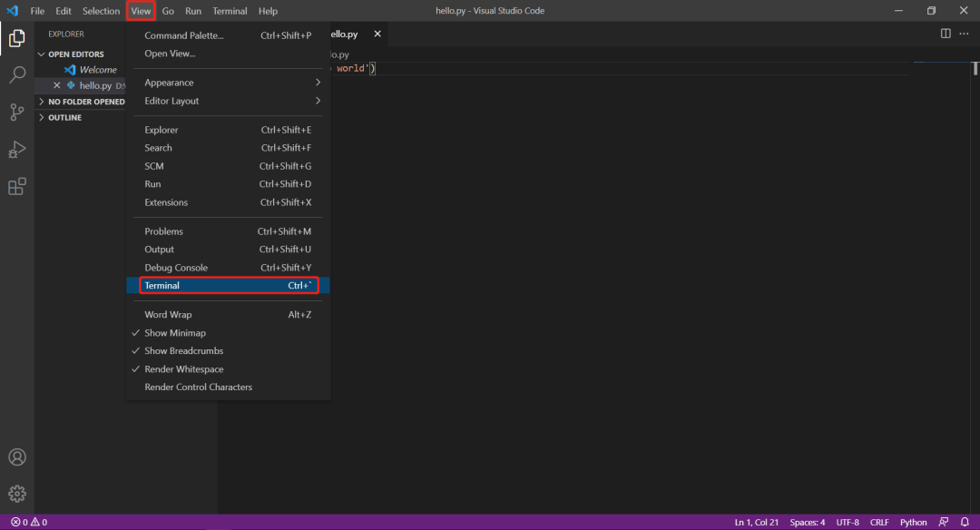Open the Selection menu
Image resolution: width=980 pixels, height=530 pixels.
(101, 11)
